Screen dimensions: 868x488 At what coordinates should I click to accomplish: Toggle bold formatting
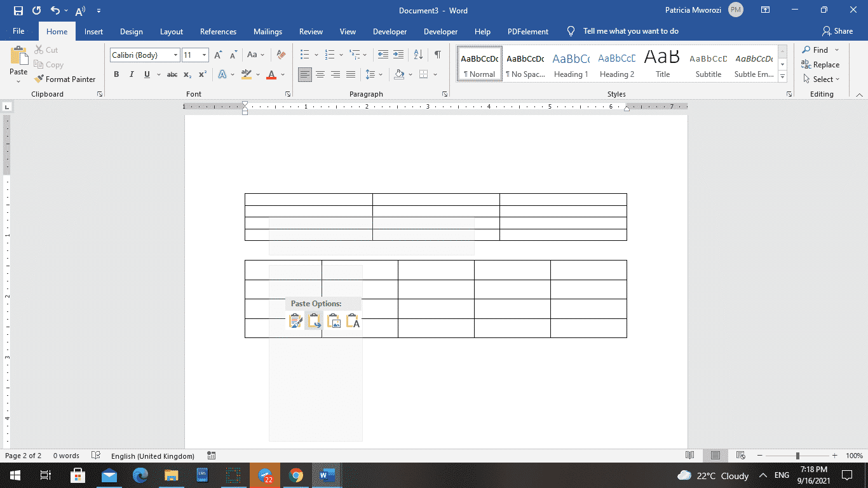tap(116, 74)
